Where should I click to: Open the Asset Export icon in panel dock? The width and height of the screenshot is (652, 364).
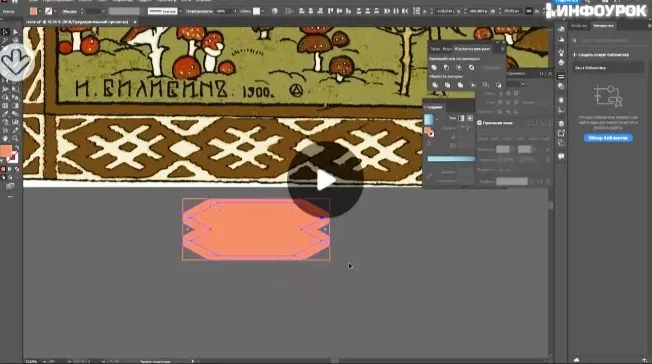561,133
